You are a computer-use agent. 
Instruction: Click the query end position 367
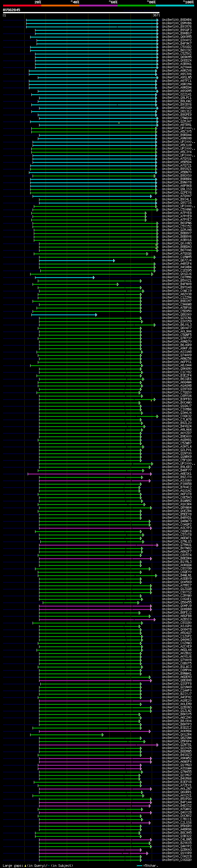pyautogui.click(x=155, y=15)
